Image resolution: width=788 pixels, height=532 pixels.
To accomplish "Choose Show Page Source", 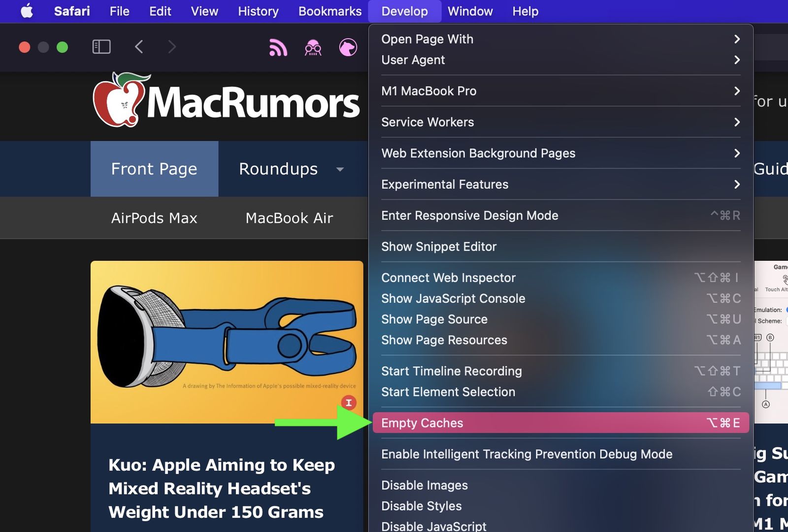I will 561,319.
